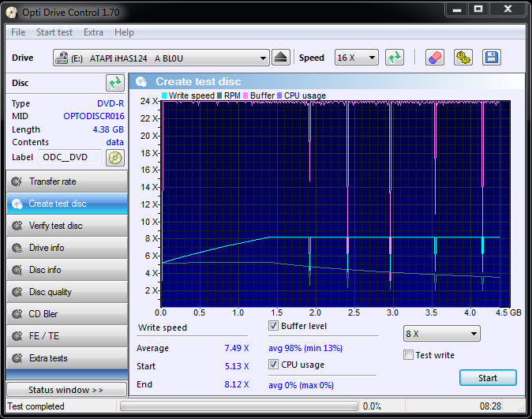Expand the Status window button
The height and width of the screenshot is (419, 532).
pyautogui.click(x=67, y=390)
